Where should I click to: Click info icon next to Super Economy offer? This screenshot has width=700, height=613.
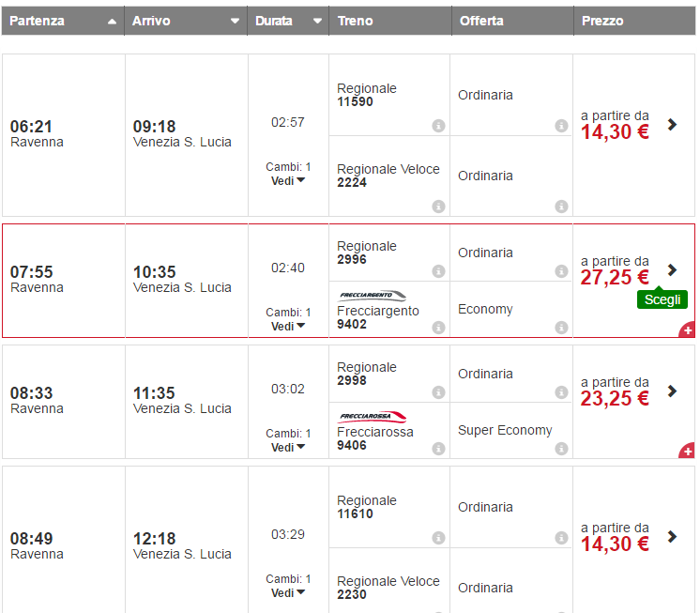[561, 449]
